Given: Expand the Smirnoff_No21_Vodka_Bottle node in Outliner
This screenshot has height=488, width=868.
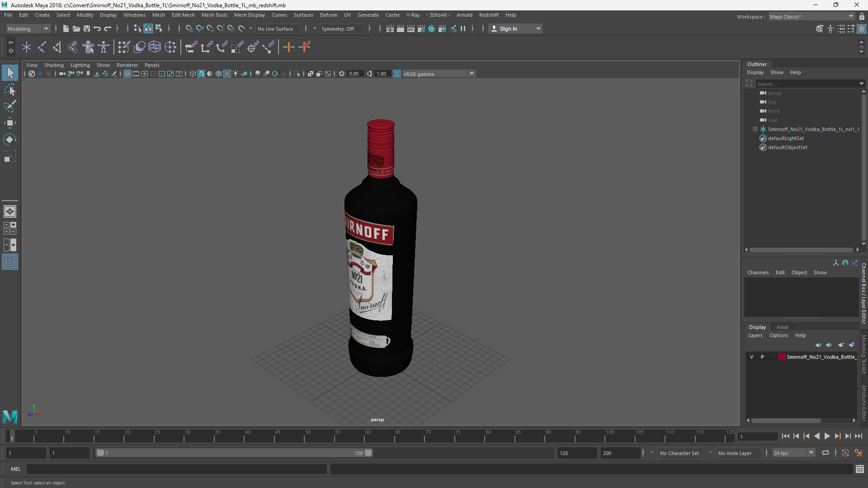Looking at the screenshot, I should tap(755, 129).
